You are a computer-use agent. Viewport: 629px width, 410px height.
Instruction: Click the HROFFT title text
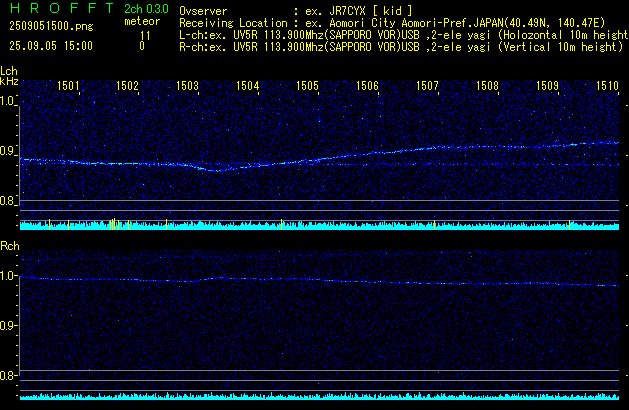62,8
